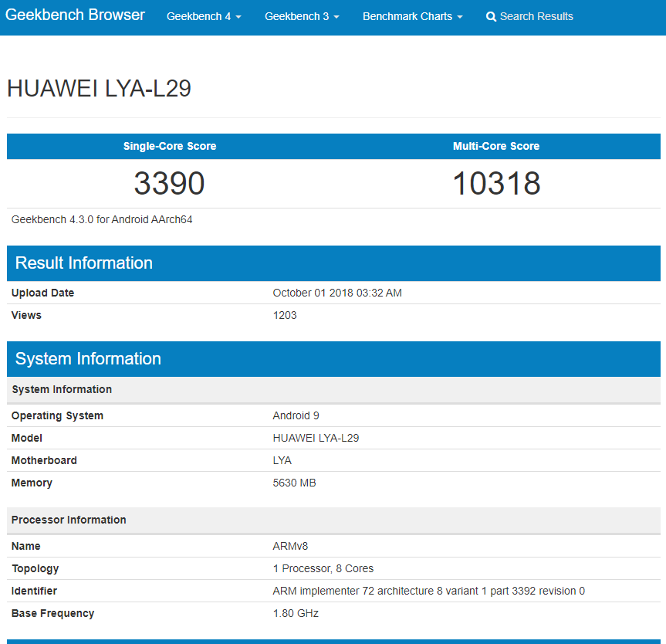
Task: Click the Topology row label
Action: pyautogui.click(x=35, y=569)
